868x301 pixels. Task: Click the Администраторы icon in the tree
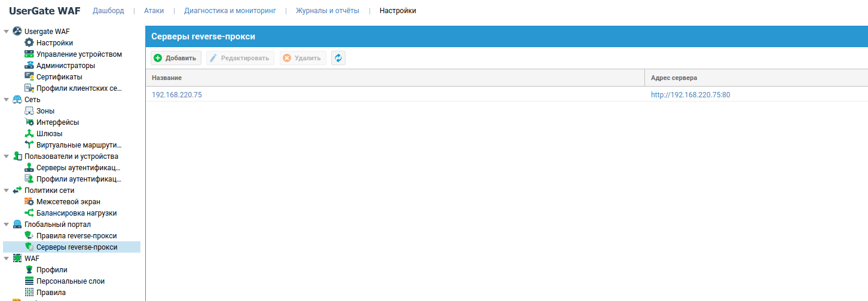pyautogui.click(x=29, y=66)
